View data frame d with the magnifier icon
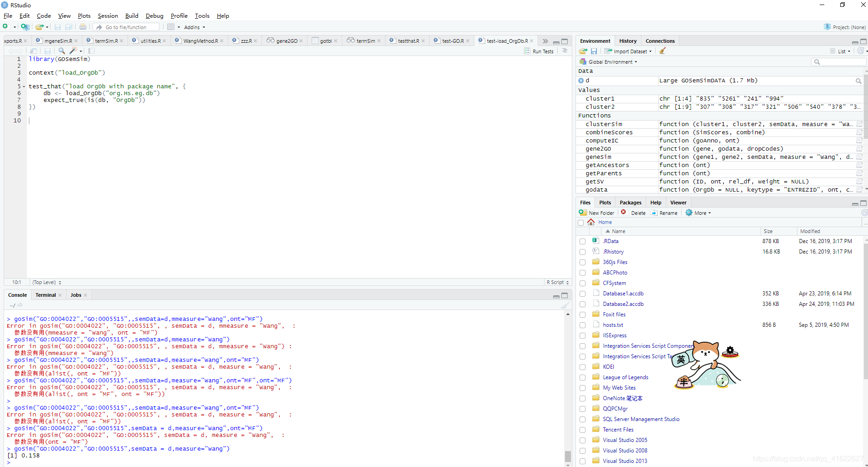This screenshot has width=868, height=467. click(858, 81)
